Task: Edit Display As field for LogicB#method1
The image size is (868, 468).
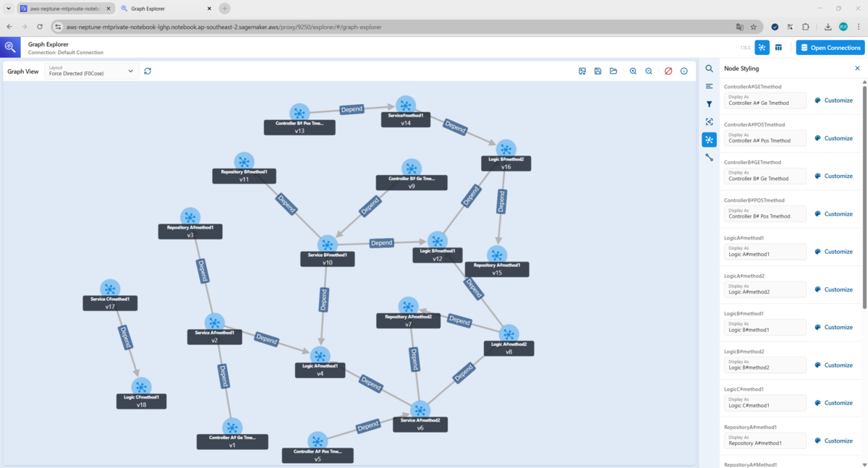Action: point(765,327)
